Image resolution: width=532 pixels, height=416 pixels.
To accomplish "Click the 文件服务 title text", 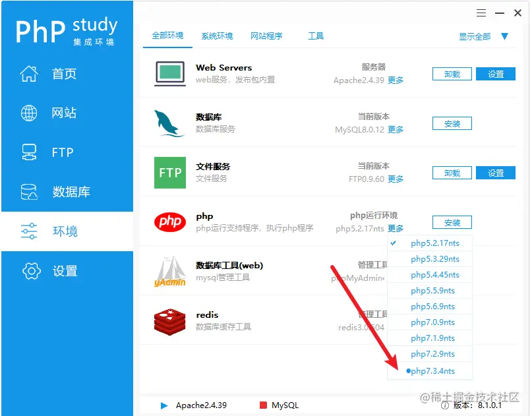I will [213, 167].
